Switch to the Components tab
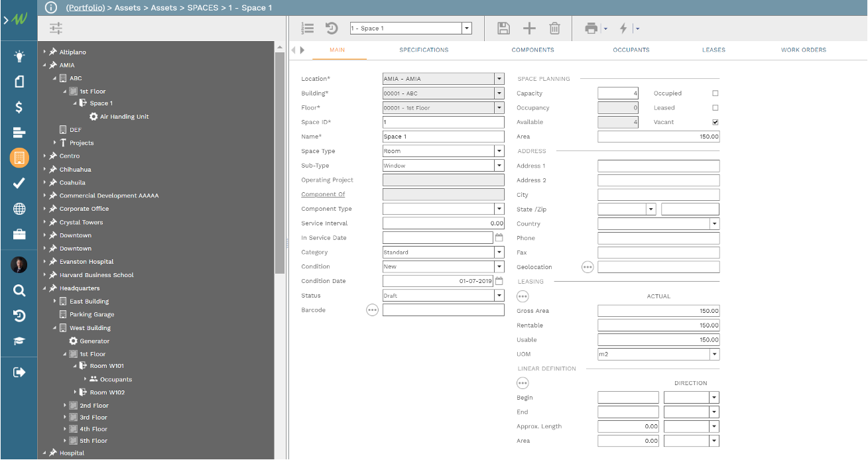Viewport: 868px width, 462px height. pos(532,50)
